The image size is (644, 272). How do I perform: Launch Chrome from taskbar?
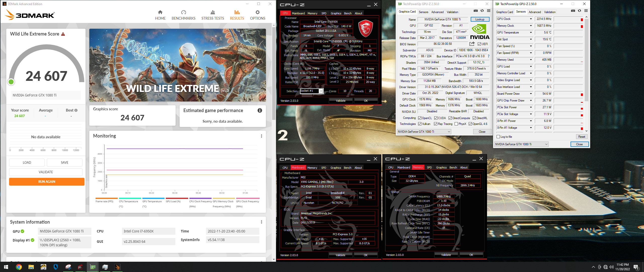tap(19, 267)
